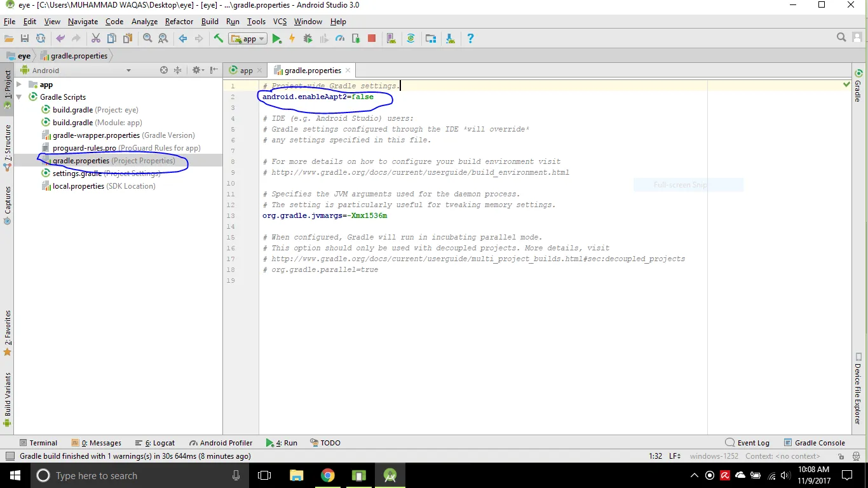Screen dimensions: 868x488
Task: Open the SDK Manager download icon
Action: tap(451, 39)
